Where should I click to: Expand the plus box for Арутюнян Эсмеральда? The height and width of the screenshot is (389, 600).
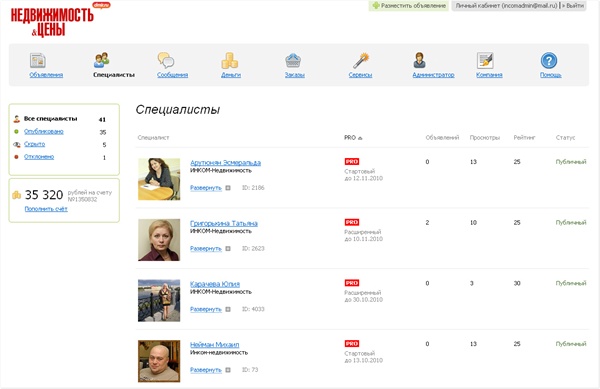[228, 188]
